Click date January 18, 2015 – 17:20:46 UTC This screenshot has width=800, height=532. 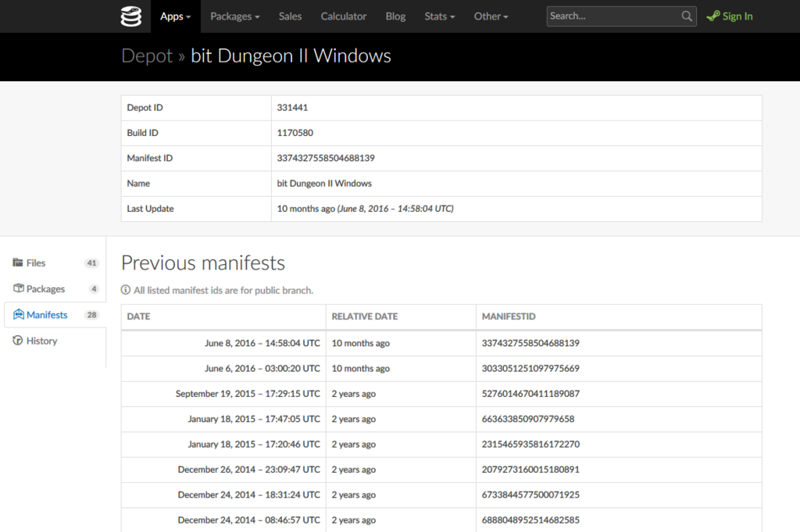click(254, 445)
